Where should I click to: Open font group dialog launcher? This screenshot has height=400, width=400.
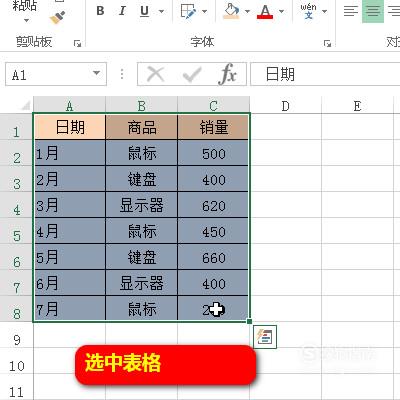point(327,43)
